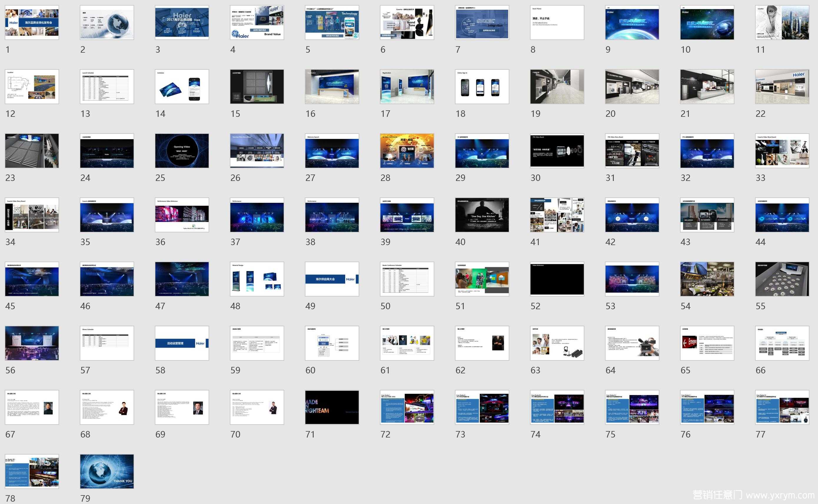Select slide 1 Haier title thumbnail
The image size is (818, 504).
point(32,22)
